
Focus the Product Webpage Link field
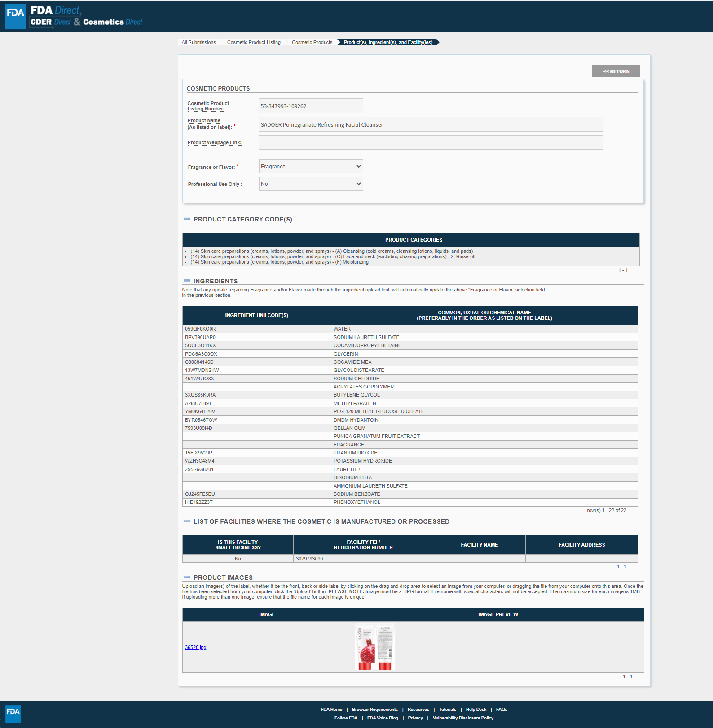coord(430,142)
